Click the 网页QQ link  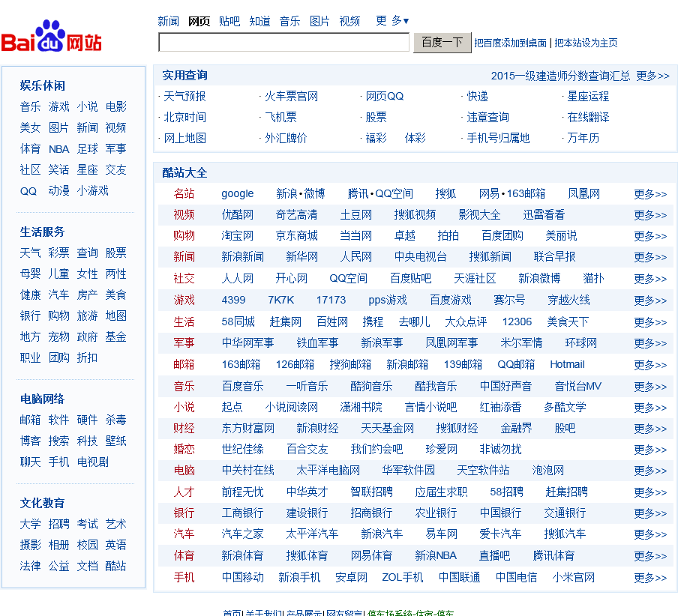click(x=385, y=97)
